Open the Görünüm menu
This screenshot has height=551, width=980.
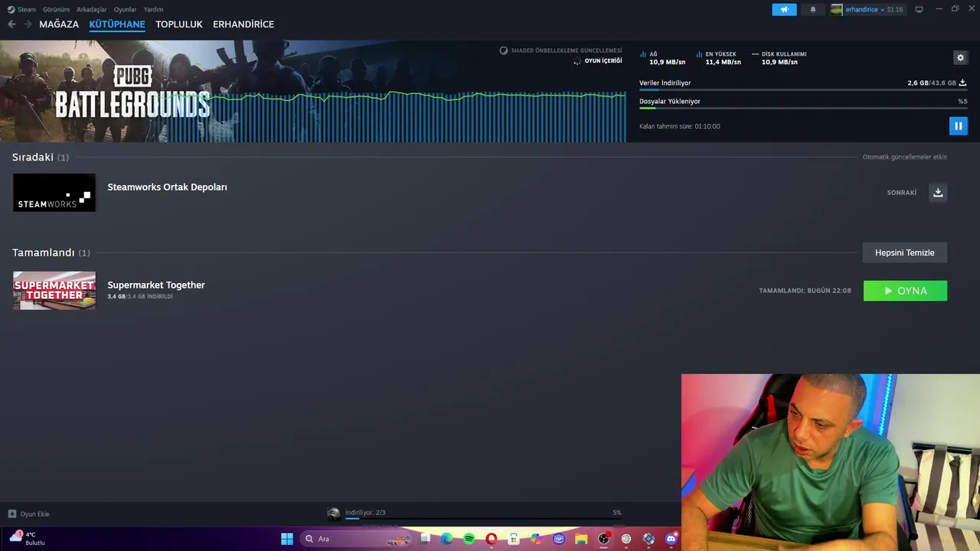point(56,9)
